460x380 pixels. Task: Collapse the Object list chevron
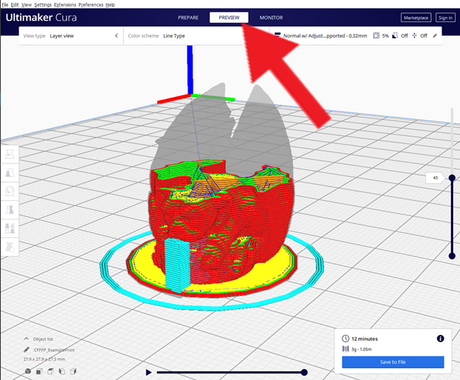[26, 339]
